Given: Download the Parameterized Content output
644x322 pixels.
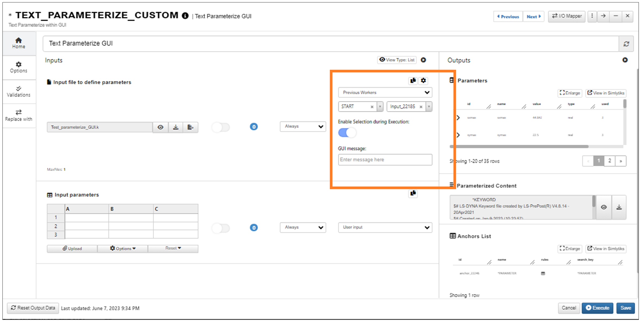Looking at the screenshot, I should [x=619, y=207].
